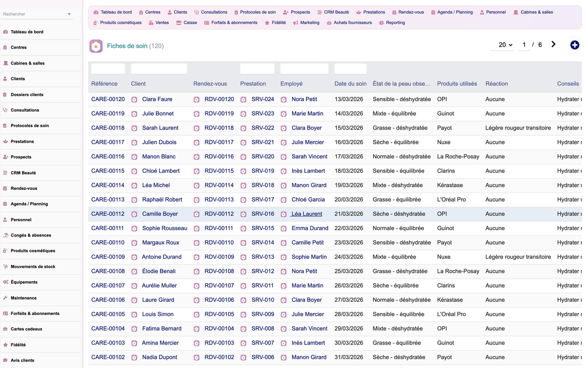Viewport: 588px width, 368px height.
Task: Select the Prospects sidebar icon
Action: point(5,157)
